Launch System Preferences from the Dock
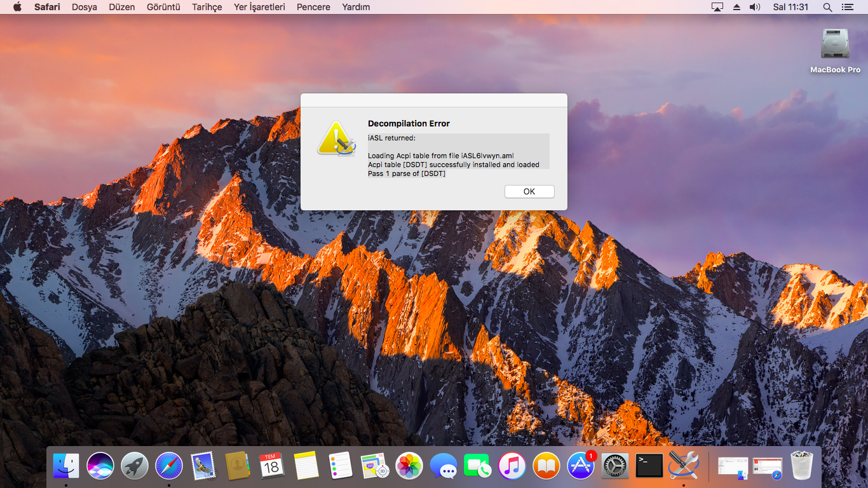 615,466
